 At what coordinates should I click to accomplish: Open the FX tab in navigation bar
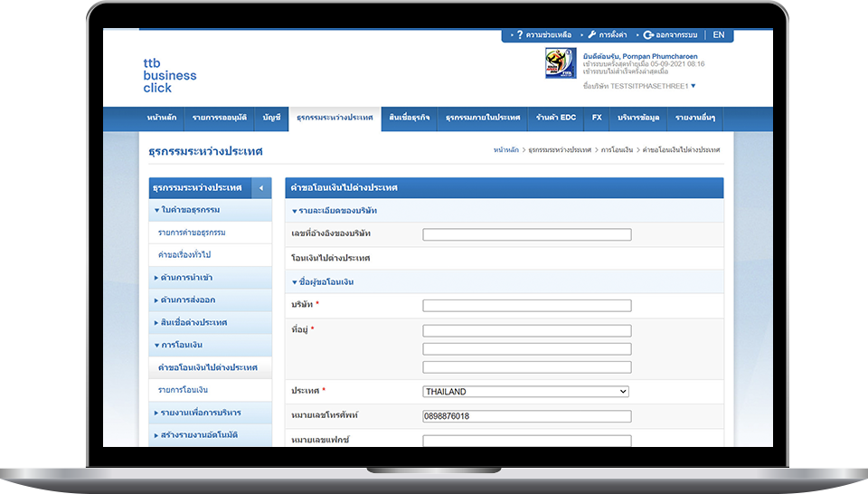pos(597,118)
